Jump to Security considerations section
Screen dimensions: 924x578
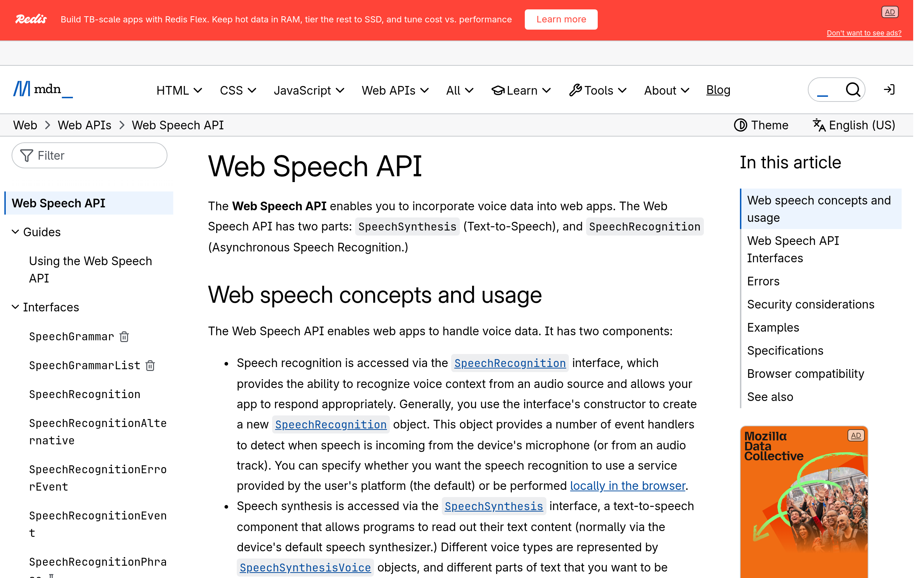(810, 304)
